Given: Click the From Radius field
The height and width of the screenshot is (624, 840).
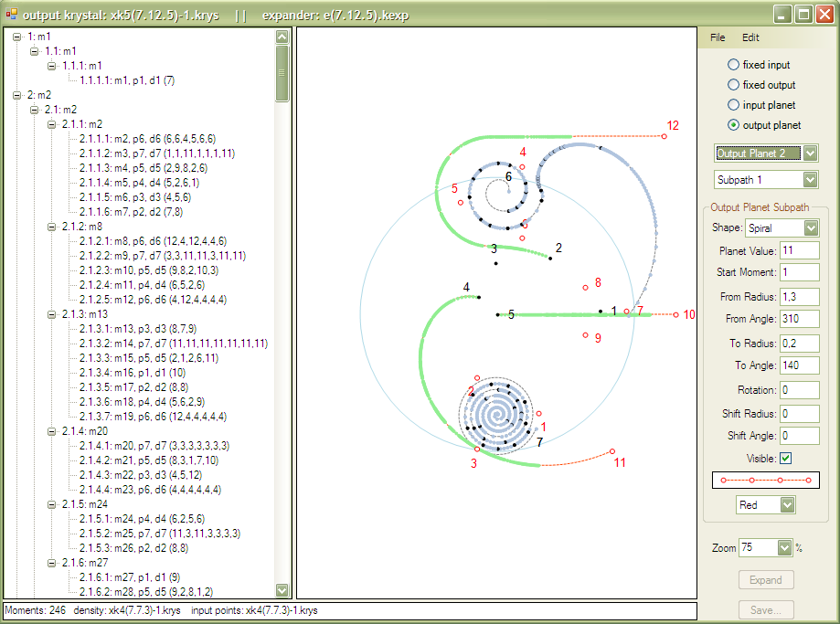Looking at the screenshot, I should [x=799, y=297].
